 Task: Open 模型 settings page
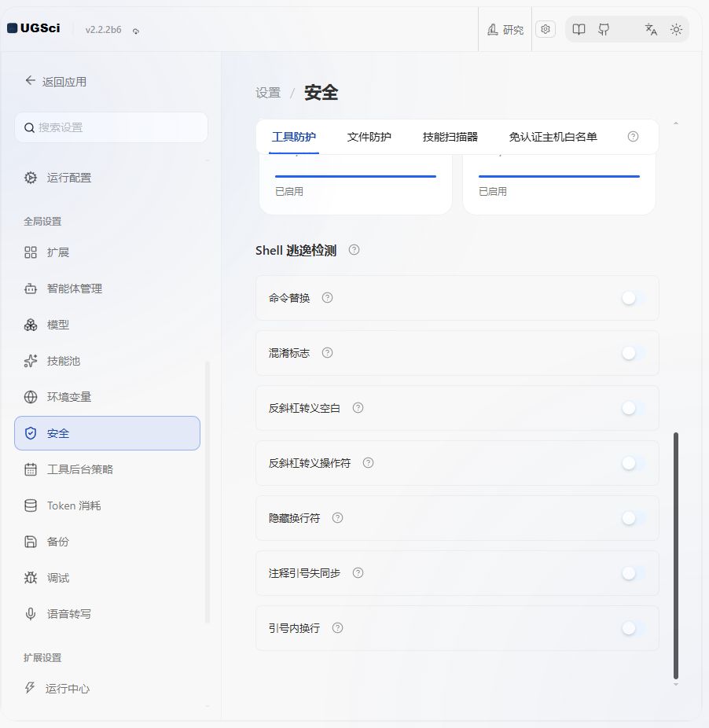pyautogui.click(x=107, y=325)
